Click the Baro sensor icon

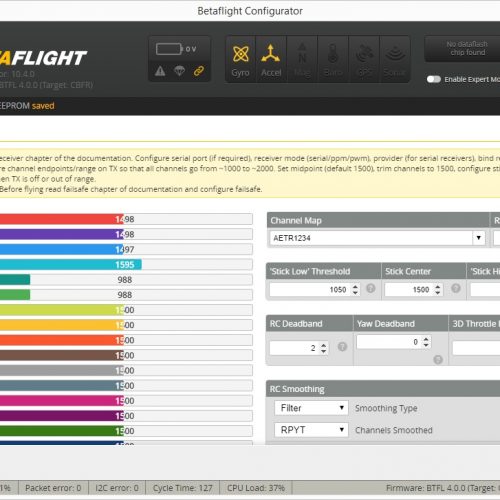tap(333, 60)
